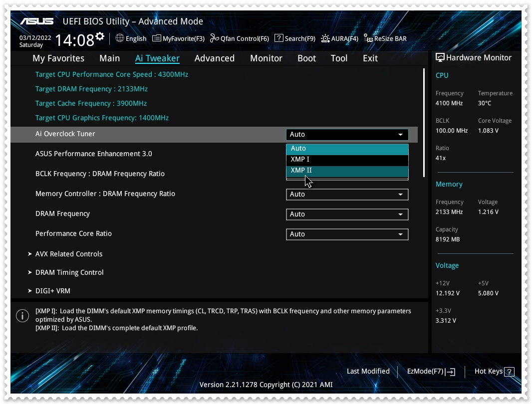Click the CPU temperature 30°C value
This screenshot has width=532, height=404.
[485, 103]
